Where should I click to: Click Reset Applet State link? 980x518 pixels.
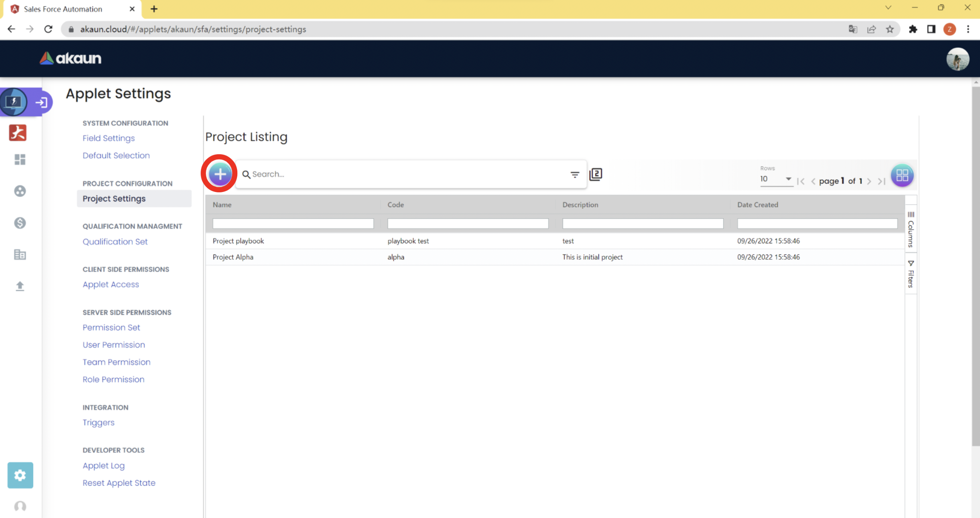[x=119, y=483]
